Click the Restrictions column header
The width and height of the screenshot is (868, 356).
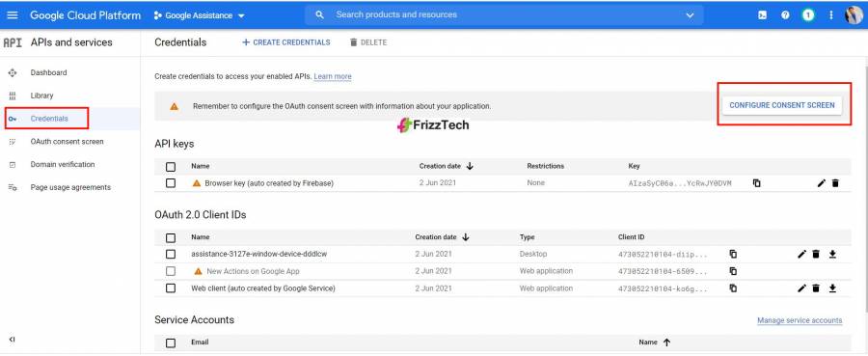tap(545, 166)
